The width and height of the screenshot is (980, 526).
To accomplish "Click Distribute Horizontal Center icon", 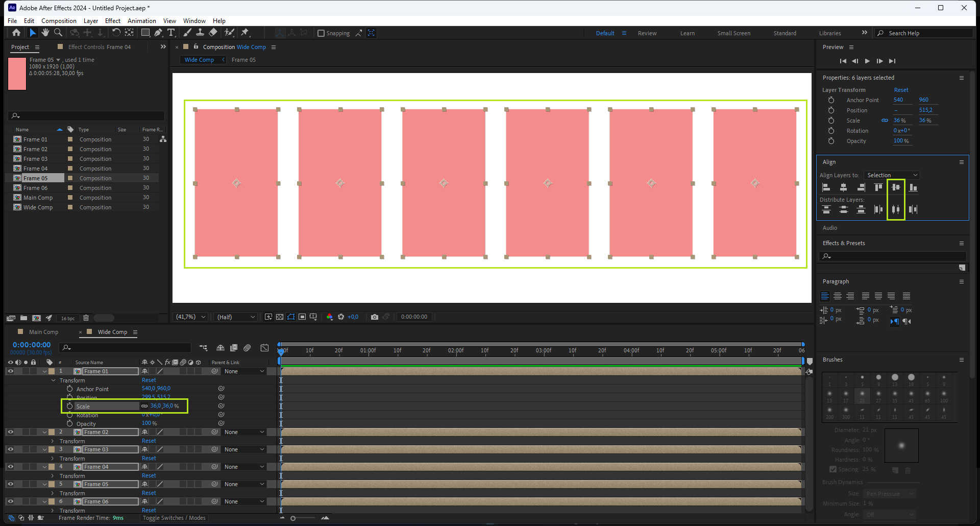I will 895,209.
